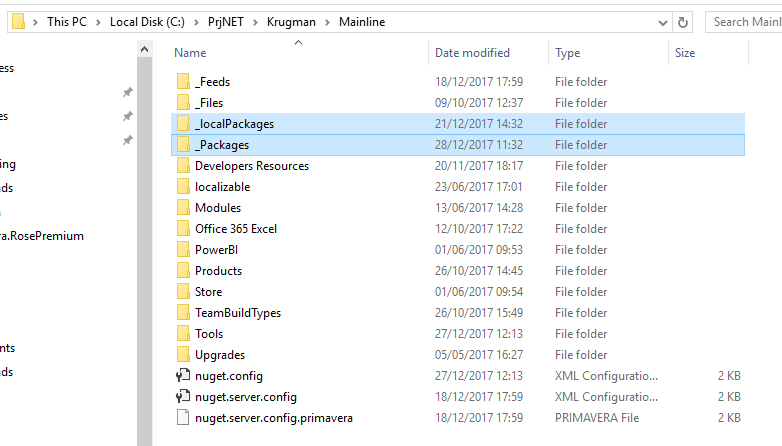Select the nuget.config file name
Viewport: 782px width, 446px height.
(229, 376)
